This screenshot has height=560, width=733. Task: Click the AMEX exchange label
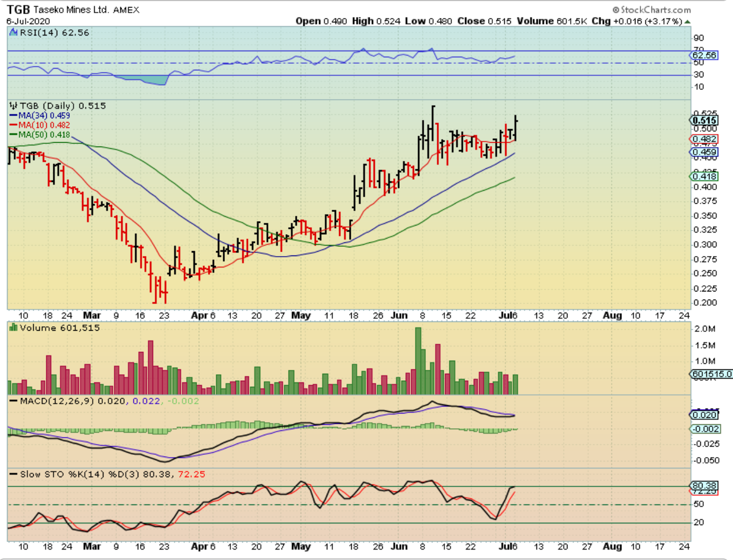[126, 10]
